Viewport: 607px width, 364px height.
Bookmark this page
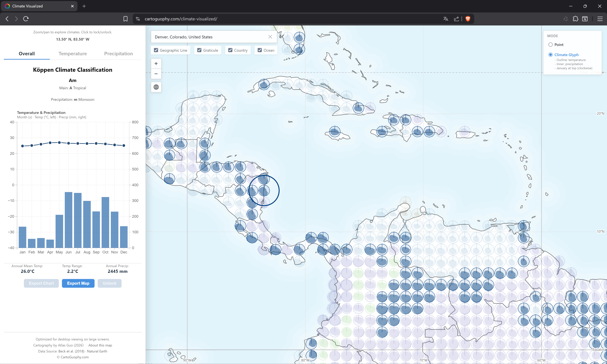pyautogui.click(x=125, y=19)
